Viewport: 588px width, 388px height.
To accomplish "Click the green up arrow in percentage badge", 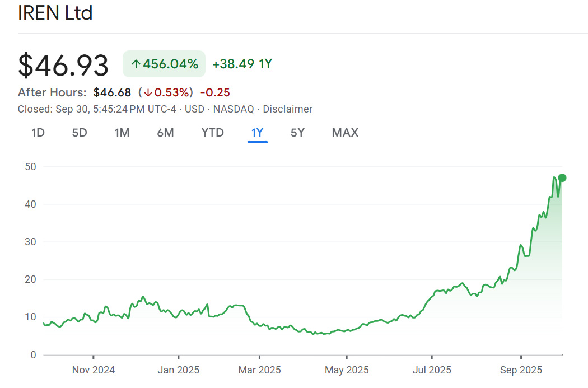I will click(136, 64).
